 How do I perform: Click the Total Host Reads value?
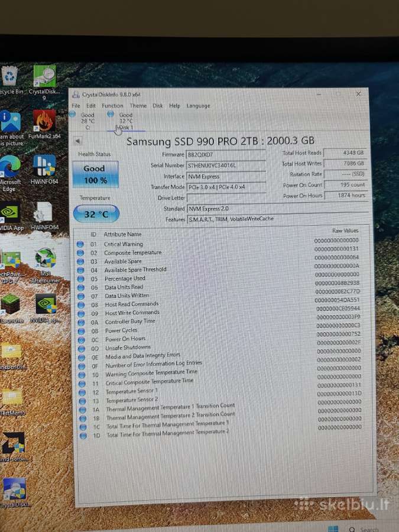(x=345, y=153)
